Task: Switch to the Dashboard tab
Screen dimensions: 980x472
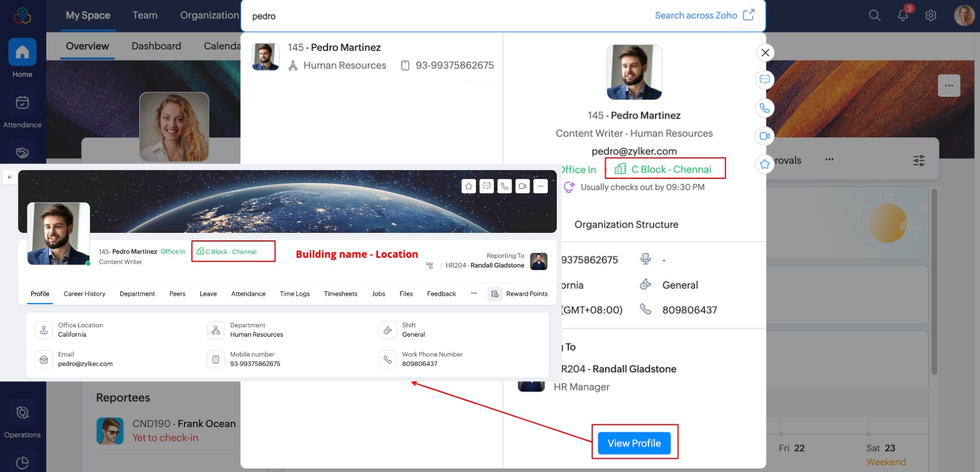Action: pos(156,46)
